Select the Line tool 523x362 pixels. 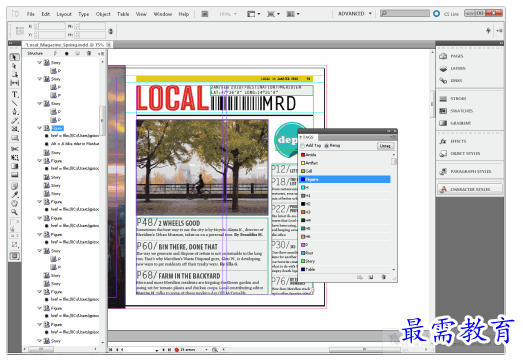point(15,103)
